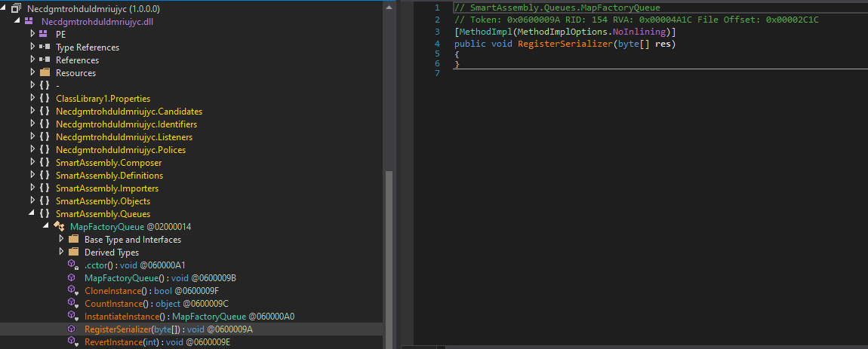Click the braces icon of ClassLibrary1.Properties
The height and width of the screenshot is (349, 868).
pos(44,99)
